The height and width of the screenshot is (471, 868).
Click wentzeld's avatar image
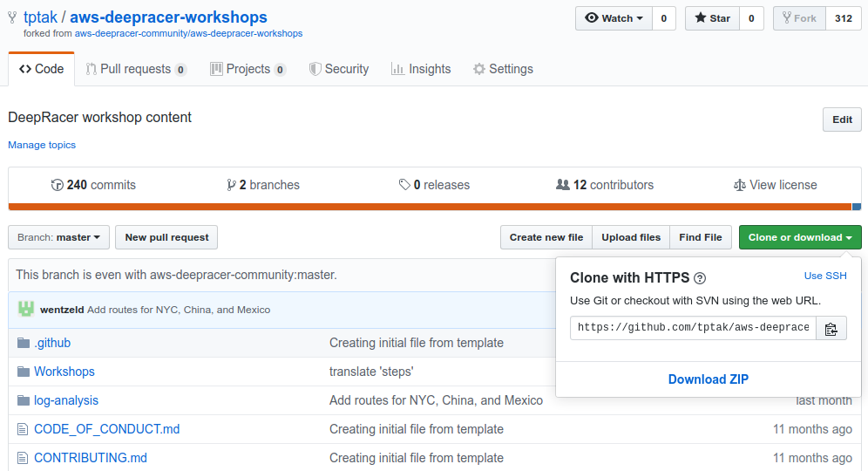pyautogui.click(x=26, y=309)
